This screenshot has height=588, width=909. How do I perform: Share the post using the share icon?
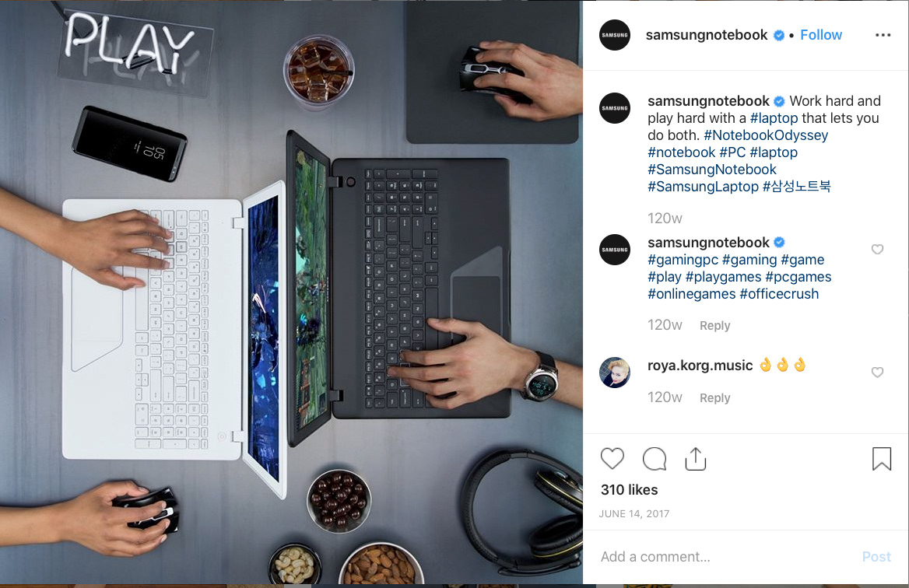coord(695,459)
